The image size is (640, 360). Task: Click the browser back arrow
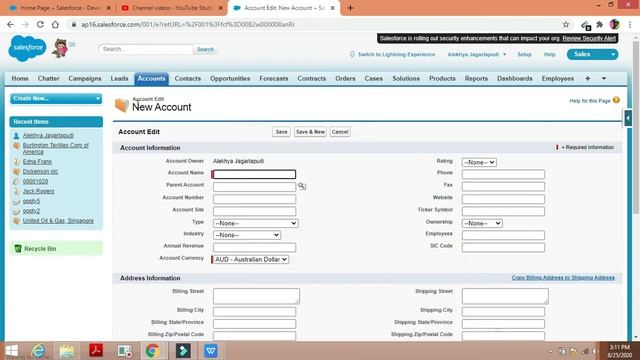(x=10, y=24)
